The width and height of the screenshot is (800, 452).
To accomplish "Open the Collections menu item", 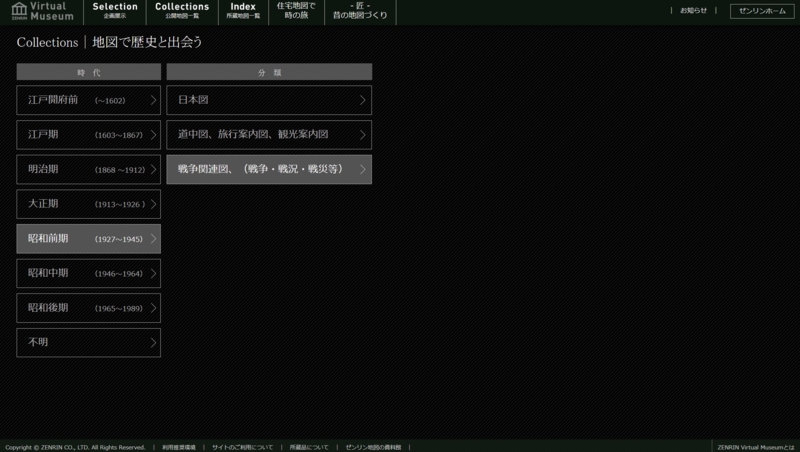I will [182, 10].
